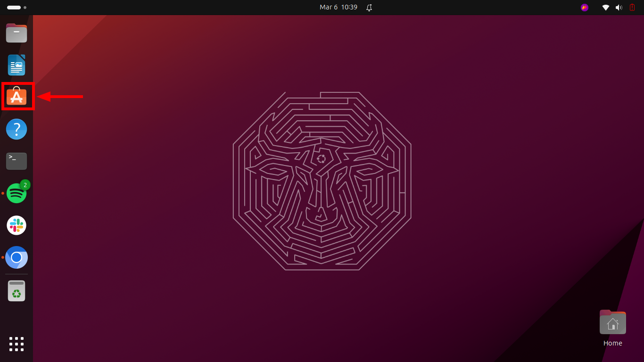
Task: Switch to the Chromium browser in the dock
Action: pos(17,257)
